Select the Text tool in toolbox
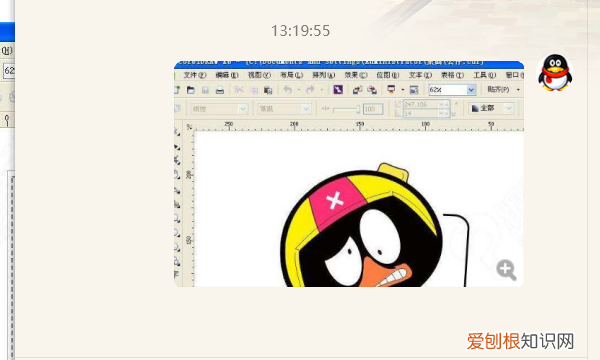600x360 pixels. click(x=177, y=274)
